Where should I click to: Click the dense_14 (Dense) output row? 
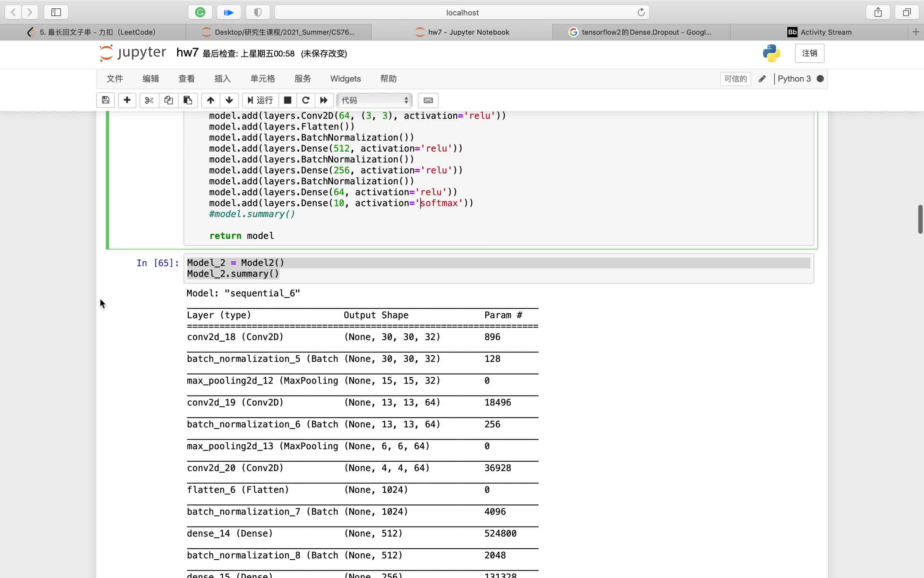[x=362, y=533]
